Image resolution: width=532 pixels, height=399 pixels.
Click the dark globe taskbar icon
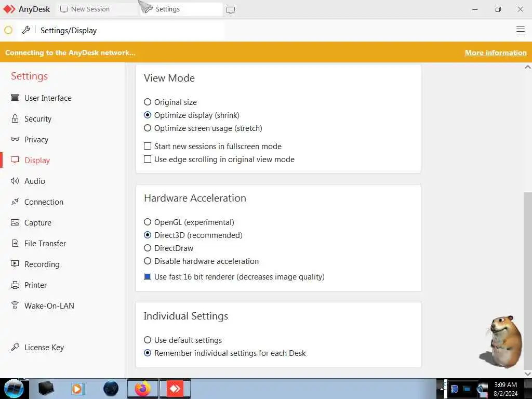(111, 389)
